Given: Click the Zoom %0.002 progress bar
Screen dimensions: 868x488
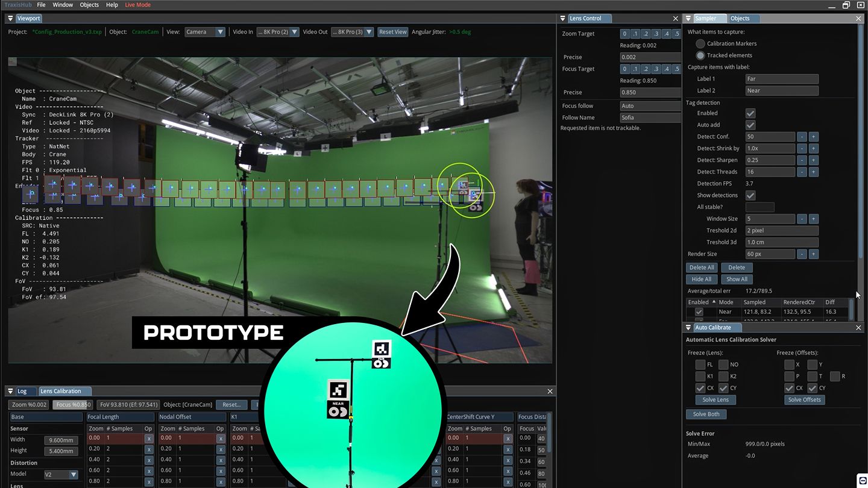Looking at the screenshot, I should [29, 405].
